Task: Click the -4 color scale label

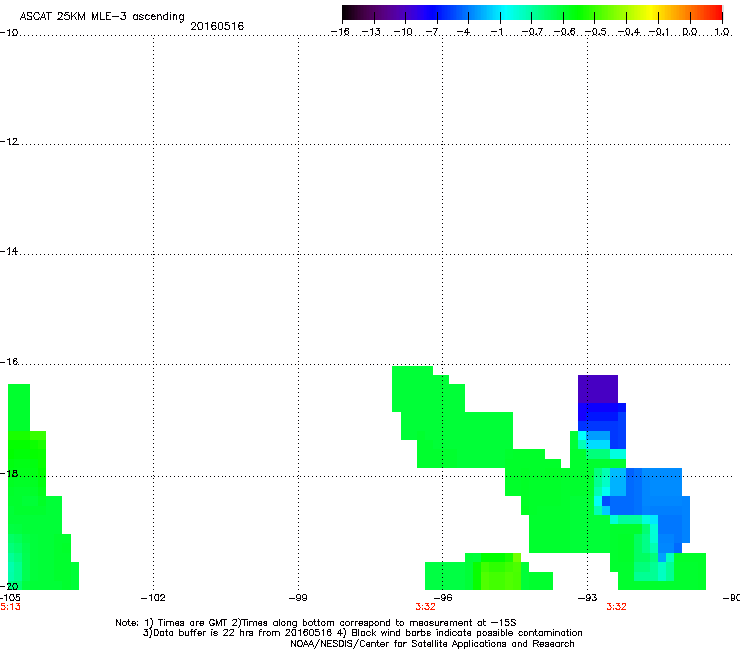Action: [x=463, y=32]
